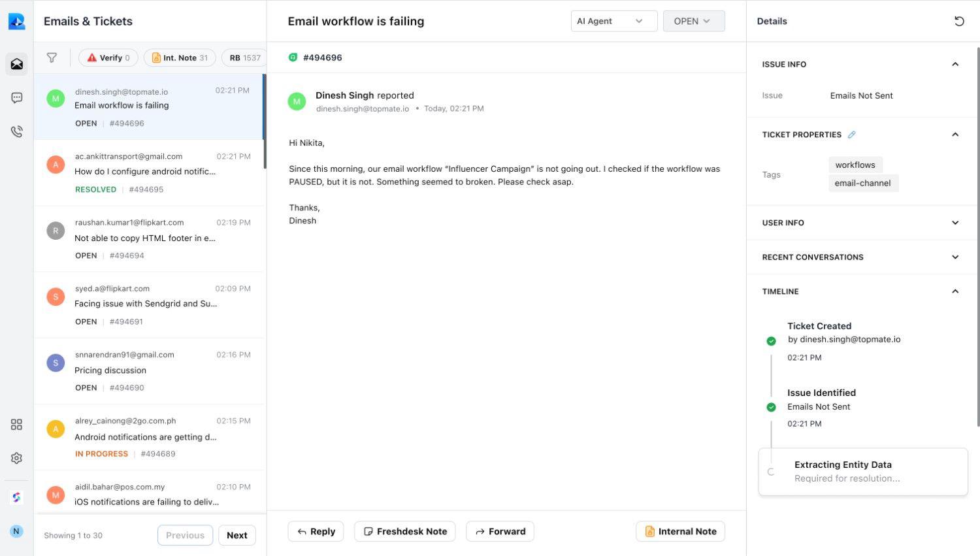The height and width of the screenshot is (556, 980).
Task: Click the Internal Note button
Action: pyautogui.click(x=680, y=531)
